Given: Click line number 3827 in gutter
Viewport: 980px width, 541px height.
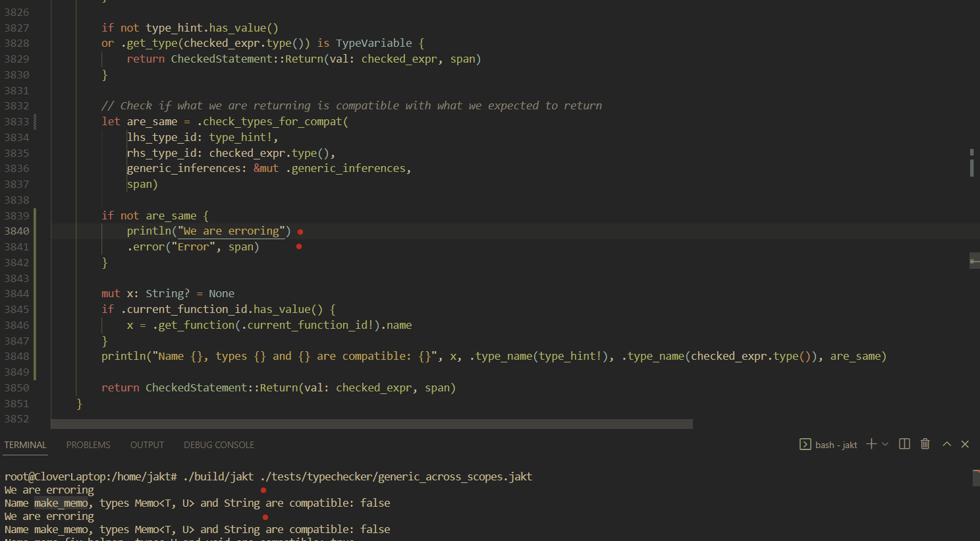Looking at the screenshot, I should pos(16,28).
